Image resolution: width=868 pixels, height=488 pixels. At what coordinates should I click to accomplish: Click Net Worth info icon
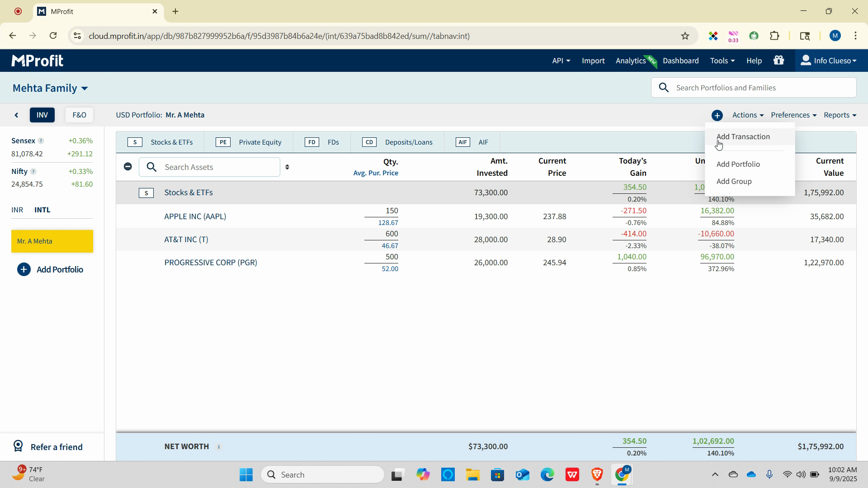[x=219, y=447]
